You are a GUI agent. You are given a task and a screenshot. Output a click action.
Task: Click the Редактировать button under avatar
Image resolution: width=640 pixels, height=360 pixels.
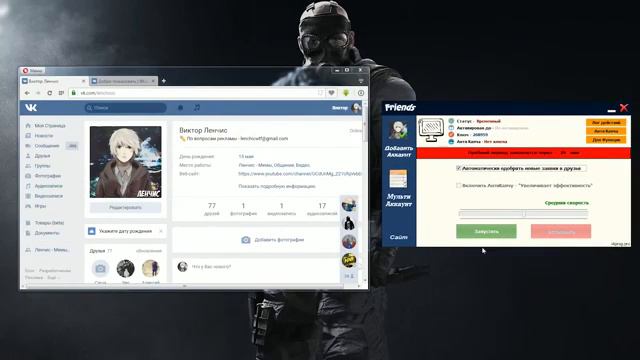[x=125, y=208]
